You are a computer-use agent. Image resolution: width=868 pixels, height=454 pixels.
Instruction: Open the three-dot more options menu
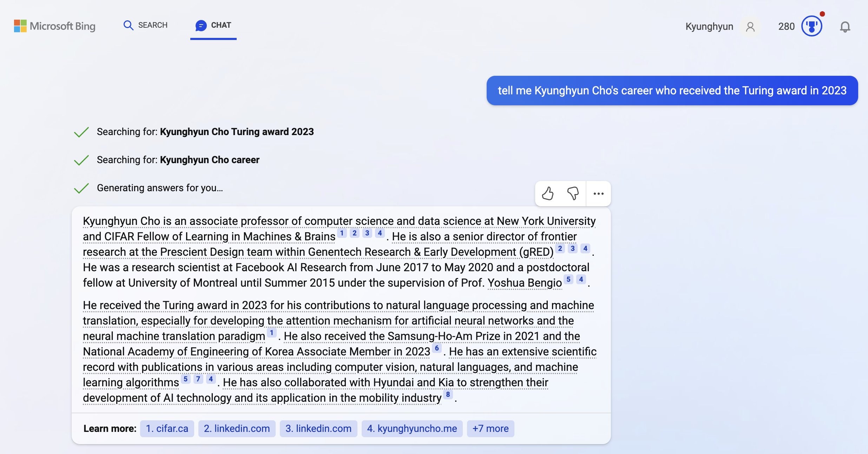pos(598,193)
